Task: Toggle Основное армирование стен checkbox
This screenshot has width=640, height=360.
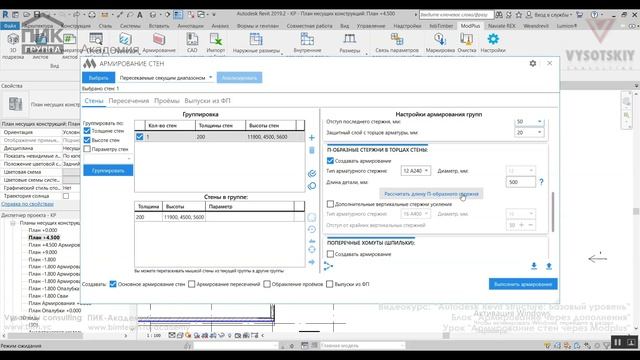Action: pyautogui.click(x=113, y=284)
